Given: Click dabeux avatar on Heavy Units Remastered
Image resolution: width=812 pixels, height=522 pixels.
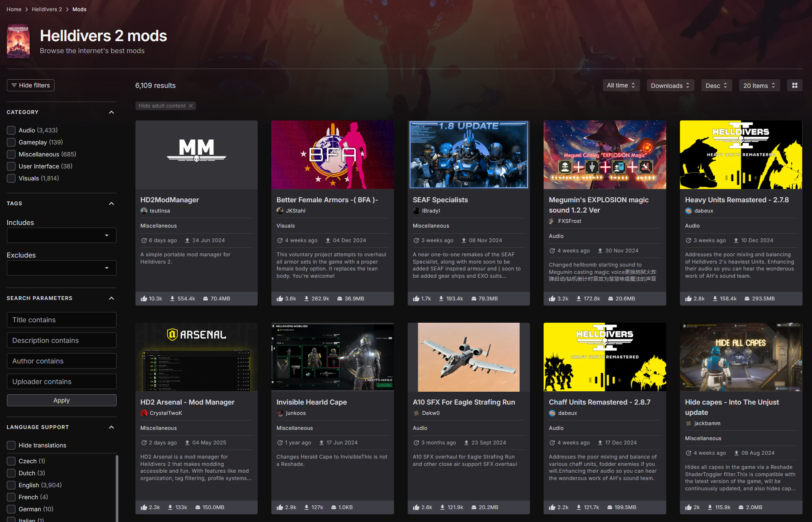Looking at the screenshot, I should point(689,211).
